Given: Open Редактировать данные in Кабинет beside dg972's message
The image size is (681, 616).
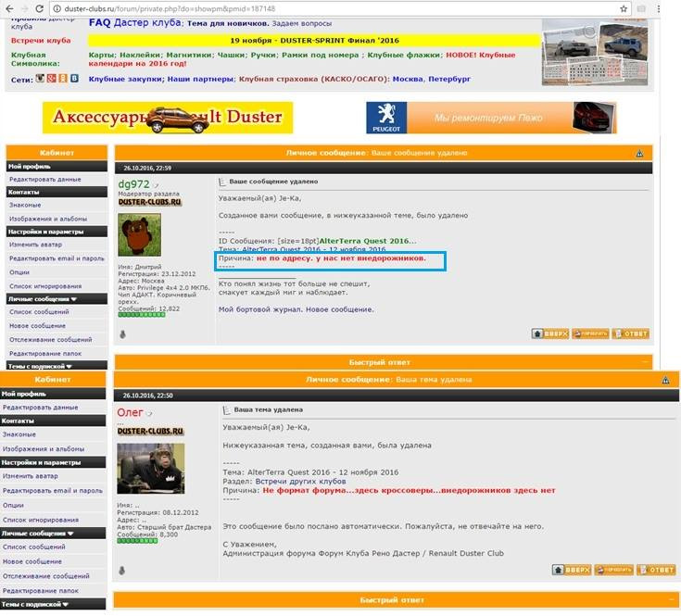Looking at the screenshot, I should (x=44, y=180).
